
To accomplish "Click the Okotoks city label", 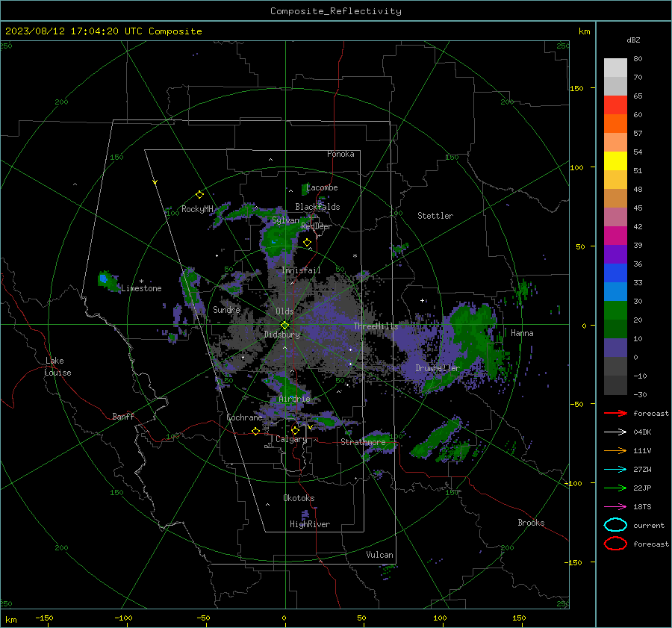I will point(299,498).
